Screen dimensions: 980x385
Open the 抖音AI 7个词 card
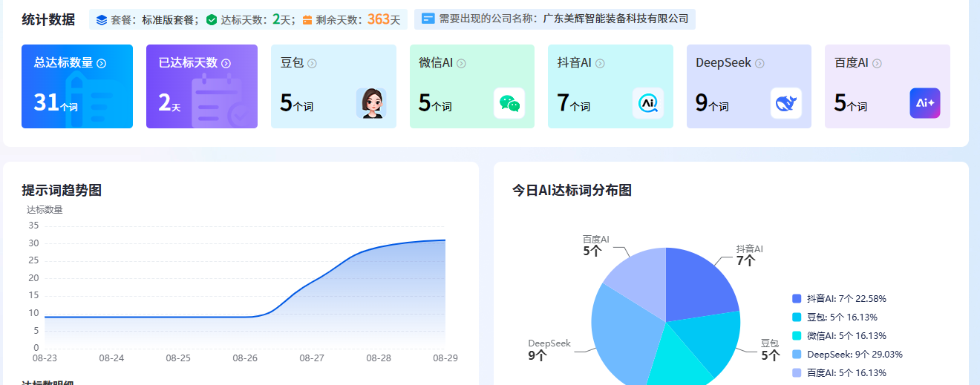[610, 86]
